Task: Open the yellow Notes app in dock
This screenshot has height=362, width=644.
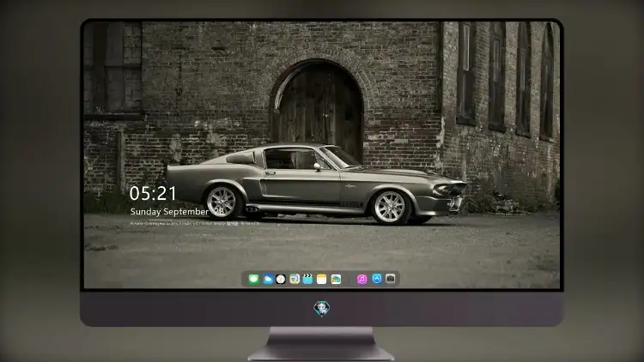Action: click(x=322, y=279)
